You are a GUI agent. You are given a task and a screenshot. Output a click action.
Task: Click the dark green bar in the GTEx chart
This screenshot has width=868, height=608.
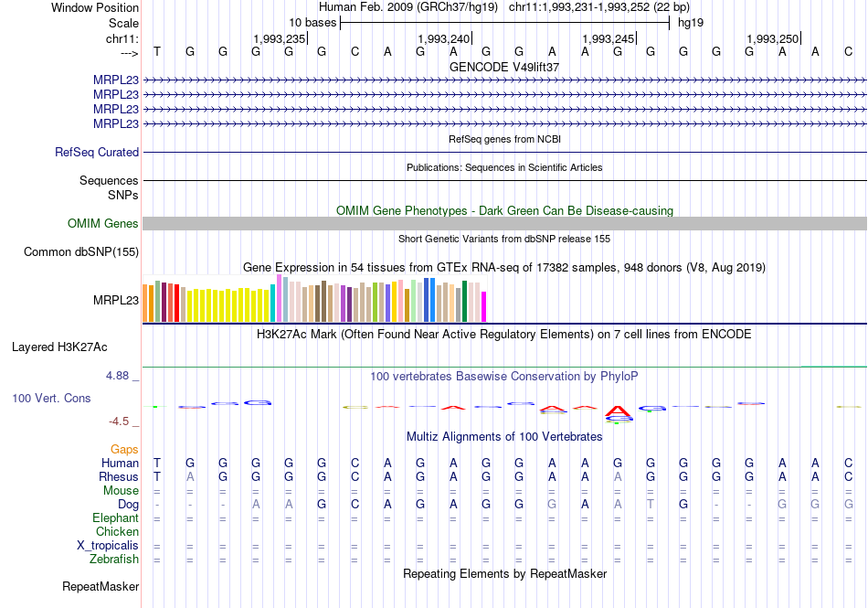click(464, 302)
